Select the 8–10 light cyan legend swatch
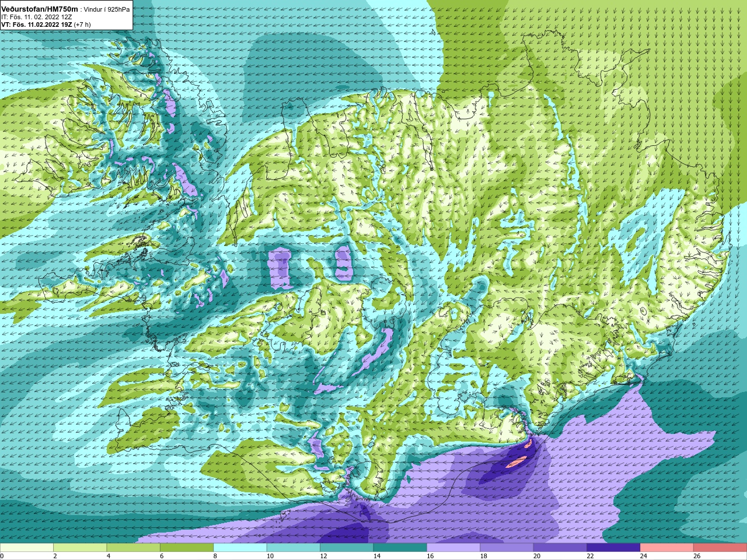The width and height of the screenshot is (747, 560). (240, 548)
